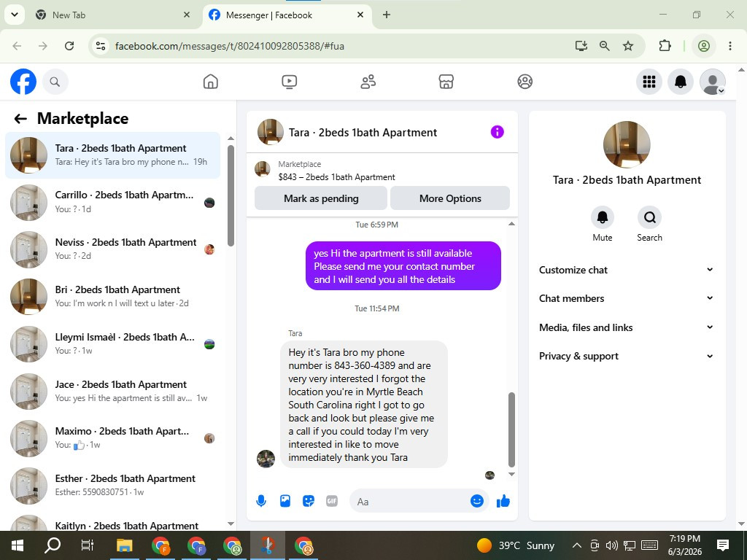Click the $843 – 2beds 1bath Apartment listing
Image resolution: width=747 pixels, height=560 pixels.
[x=336, y=177]
